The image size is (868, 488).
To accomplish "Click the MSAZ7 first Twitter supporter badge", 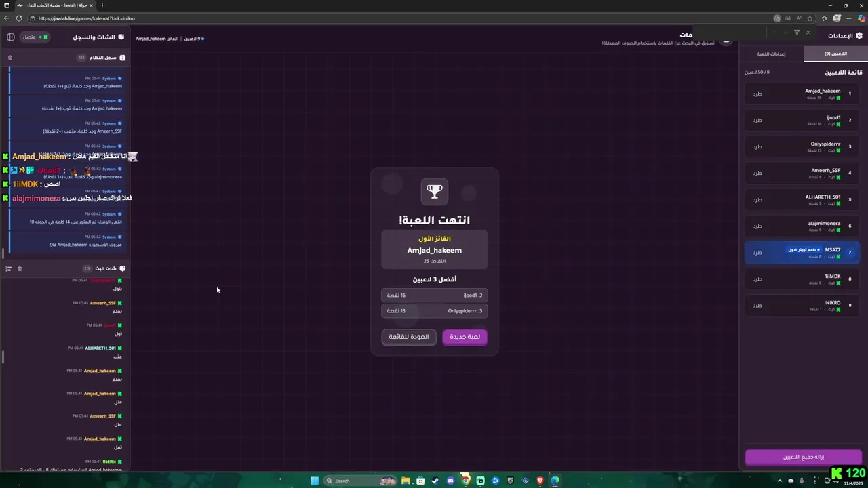I will click(x=804, y=250).
